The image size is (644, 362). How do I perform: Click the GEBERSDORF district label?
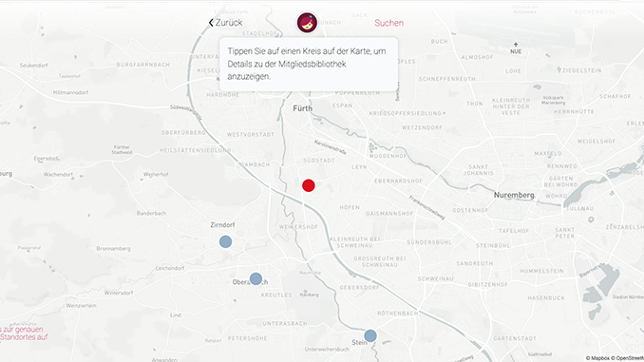tap(359, 288)
